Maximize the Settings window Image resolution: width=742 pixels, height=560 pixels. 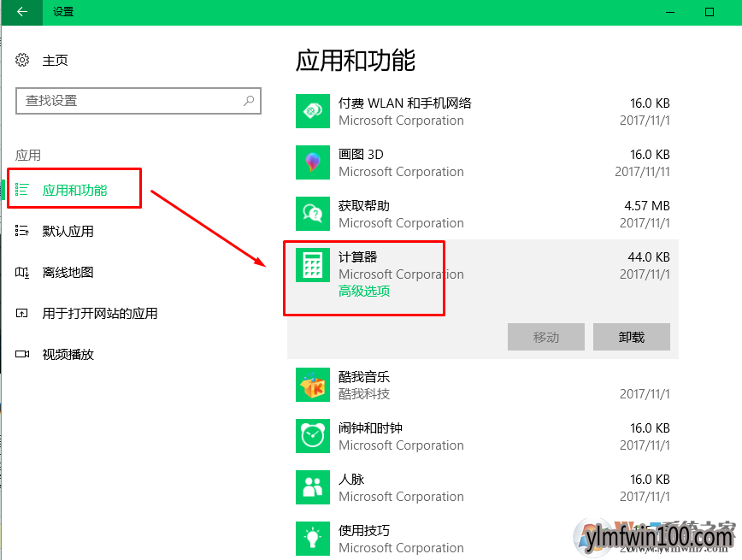click(710, 12)
